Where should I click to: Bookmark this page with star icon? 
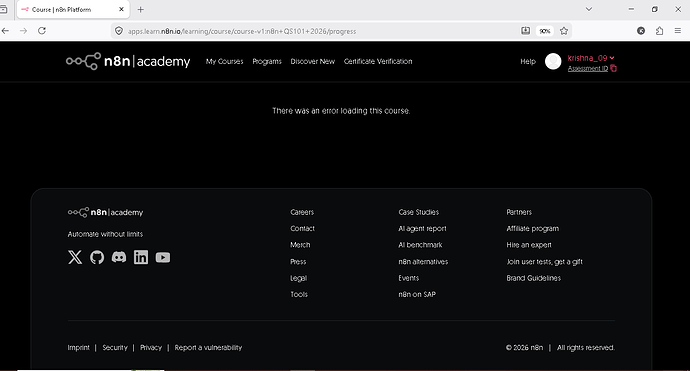pos(564,31)
